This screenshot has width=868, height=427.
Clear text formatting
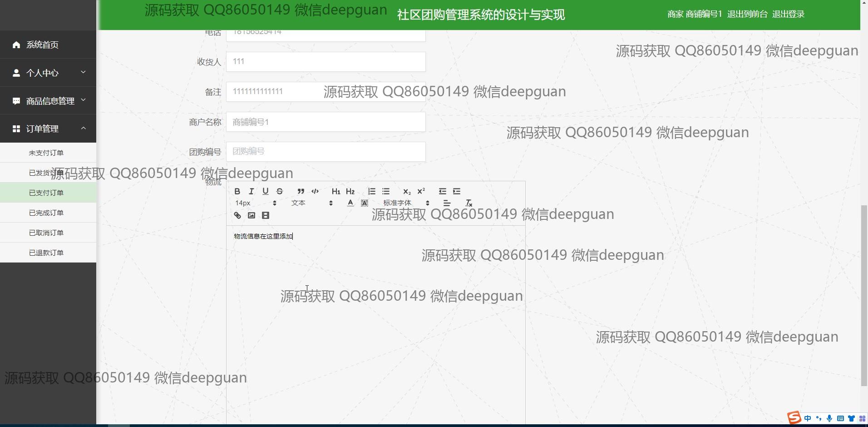(469, 203)
